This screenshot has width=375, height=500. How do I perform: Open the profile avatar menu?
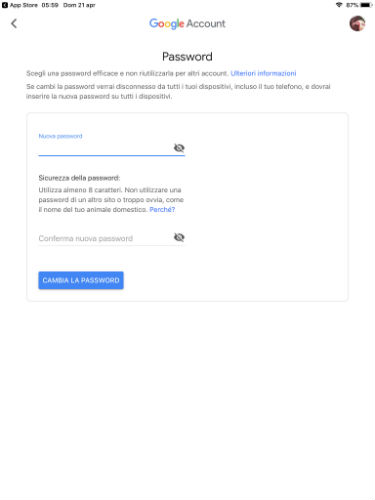(x=357, y=24)
